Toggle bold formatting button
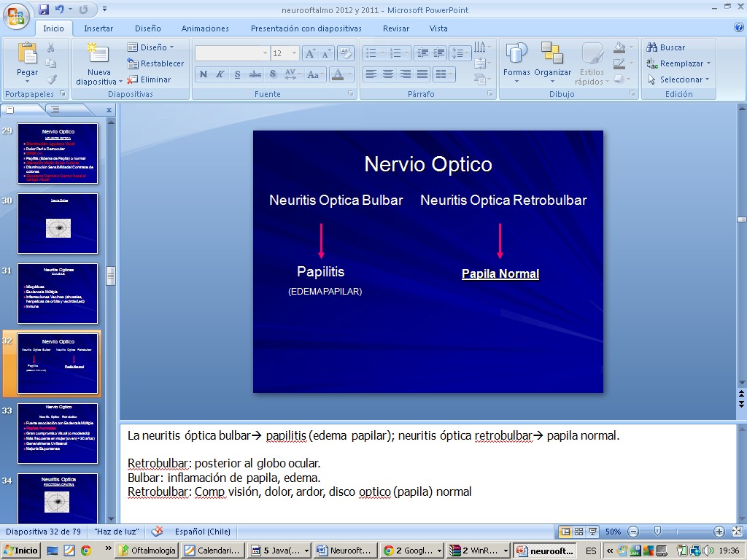This screenshot has height=560, width=747. (x=204, y=74)
